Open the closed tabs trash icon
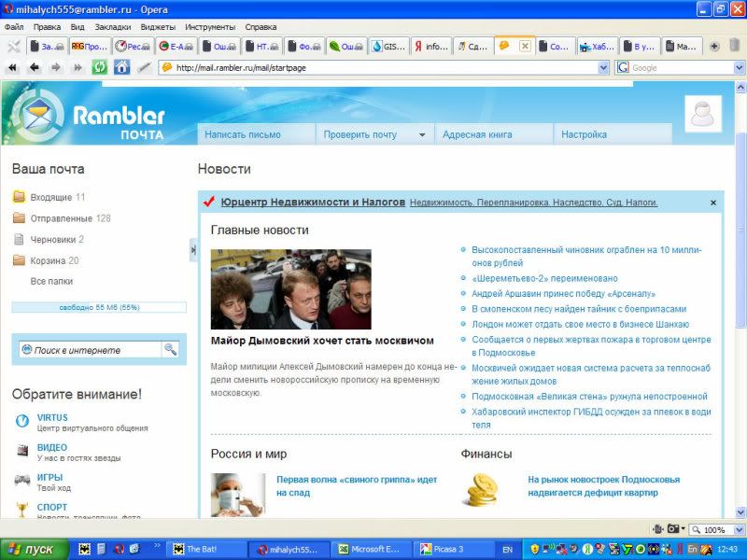Image resolution: width=747 pixels, height=560 pixels. coord(735,46)
